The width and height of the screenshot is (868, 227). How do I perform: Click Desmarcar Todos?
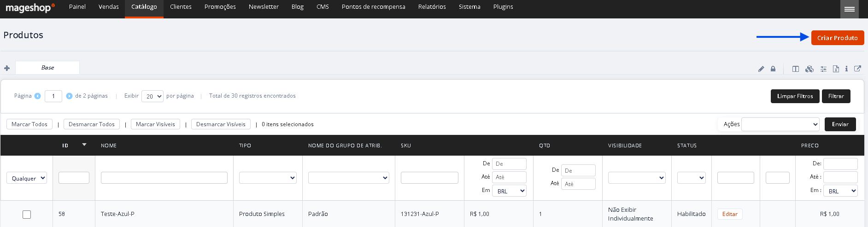(92, 124)
